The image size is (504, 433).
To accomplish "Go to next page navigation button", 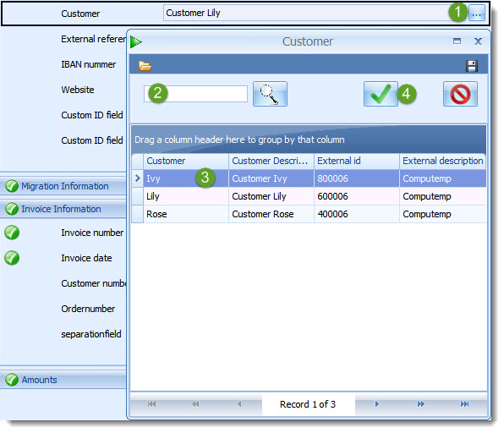I will [421, 404].
